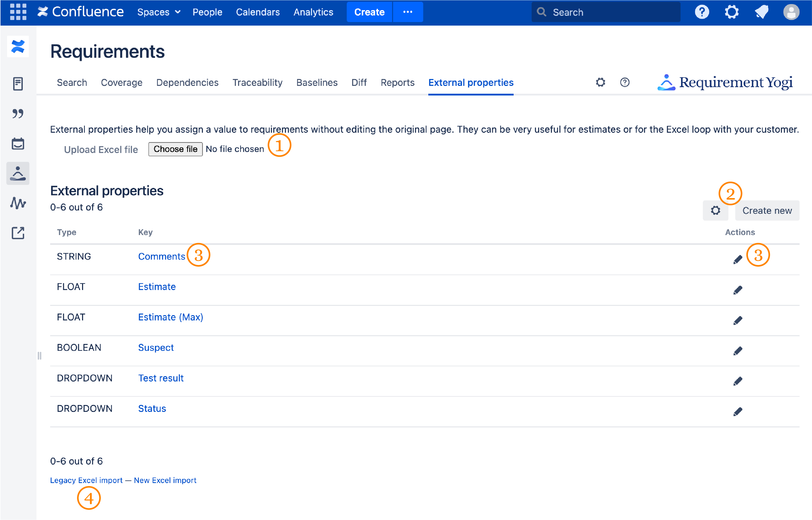The image size is (812, 520).
Task: Switch to the Traceability tab
Action: (x=257, y=82)
